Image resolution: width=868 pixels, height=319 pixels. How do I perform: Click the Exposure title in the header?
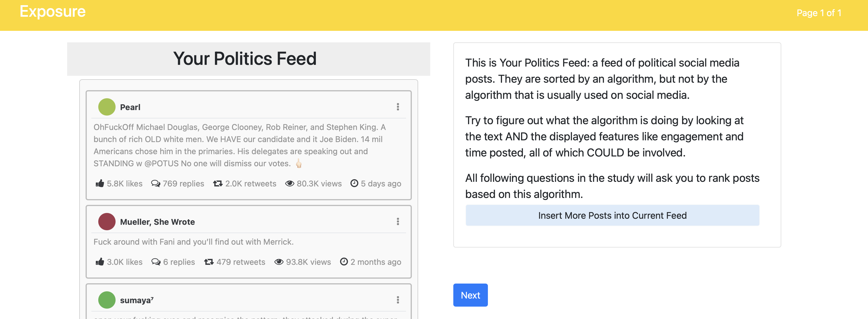pyautogui.click(x=52, y=12)
